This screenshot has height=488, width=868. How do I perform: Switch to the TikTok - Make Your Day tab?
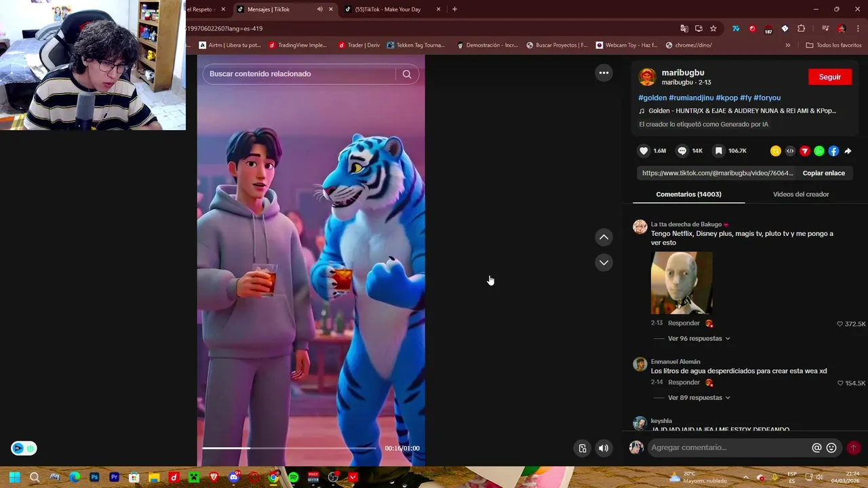(x=388, y=9)
